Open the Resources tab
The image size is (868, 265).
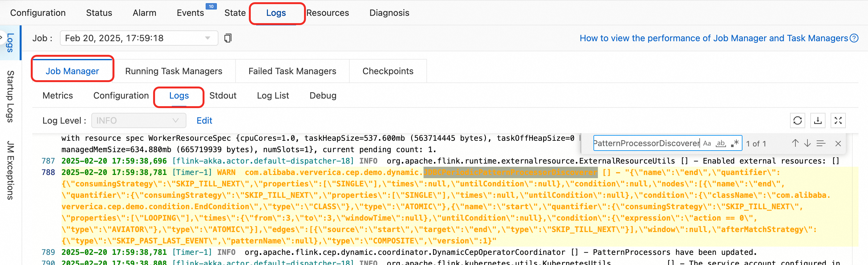[327, 13]
